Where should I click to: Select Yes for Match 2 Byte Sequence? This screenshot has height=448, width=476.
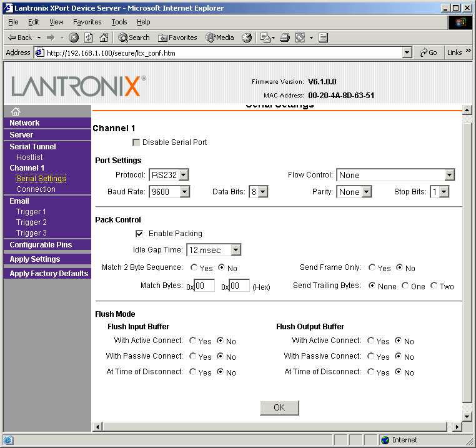pos(194,267)
